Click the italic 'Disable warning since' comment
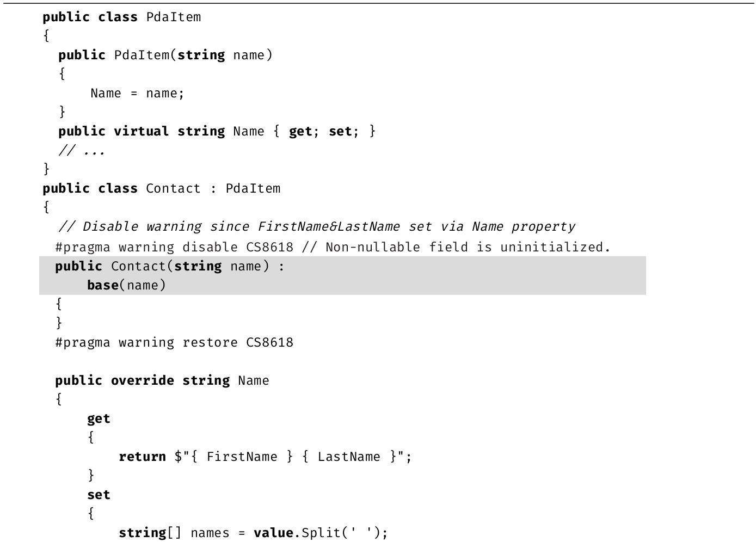This screenshot has width=756, height=542. point(142,226)
